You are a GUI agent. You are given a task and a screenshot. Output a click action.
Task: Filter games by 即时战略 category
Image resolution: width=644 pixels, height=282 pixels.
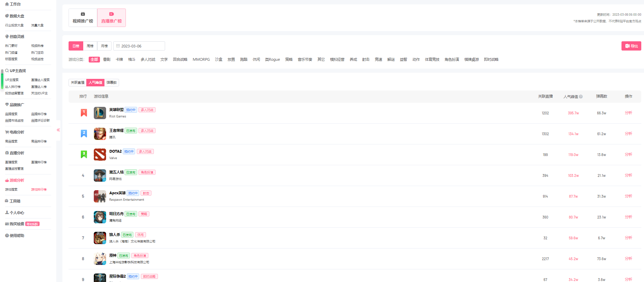coord(491,59)
